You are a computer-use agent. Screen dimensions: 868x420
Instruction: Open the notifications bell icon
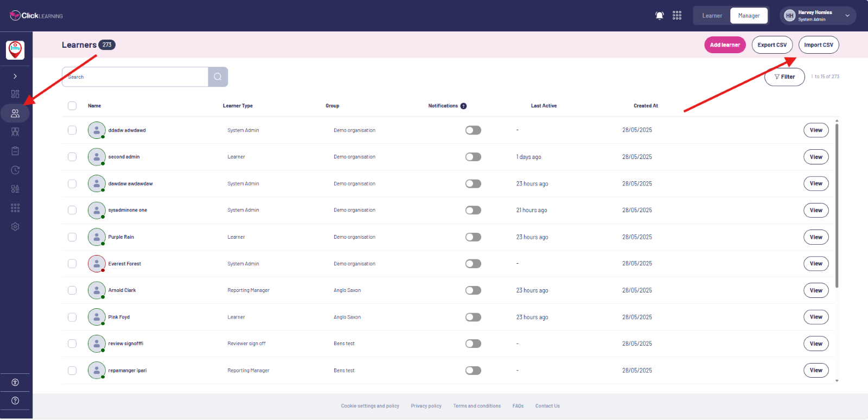[660, 16]
